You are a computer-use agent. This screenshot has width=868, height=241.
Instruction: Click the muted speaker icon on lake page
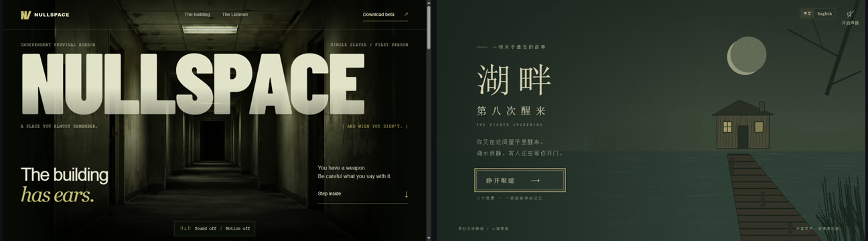(850, 14)
